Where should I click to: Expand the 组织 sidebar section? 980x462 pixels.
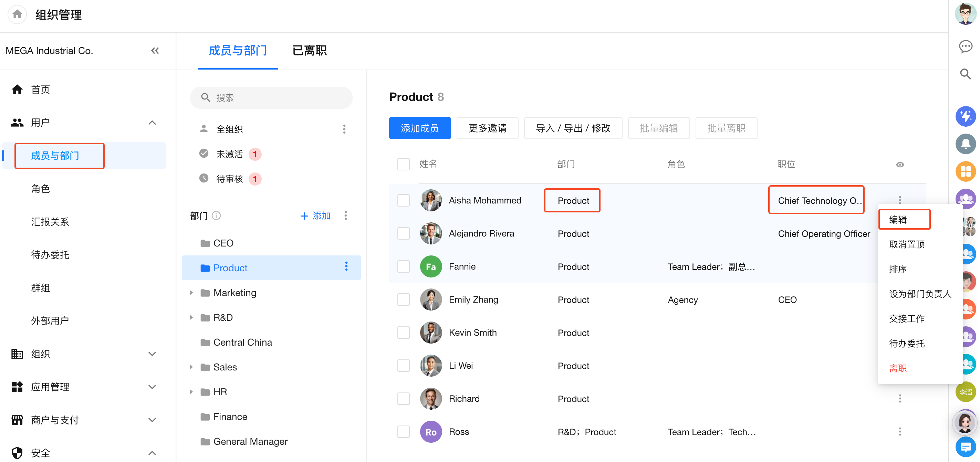(152, 354)
